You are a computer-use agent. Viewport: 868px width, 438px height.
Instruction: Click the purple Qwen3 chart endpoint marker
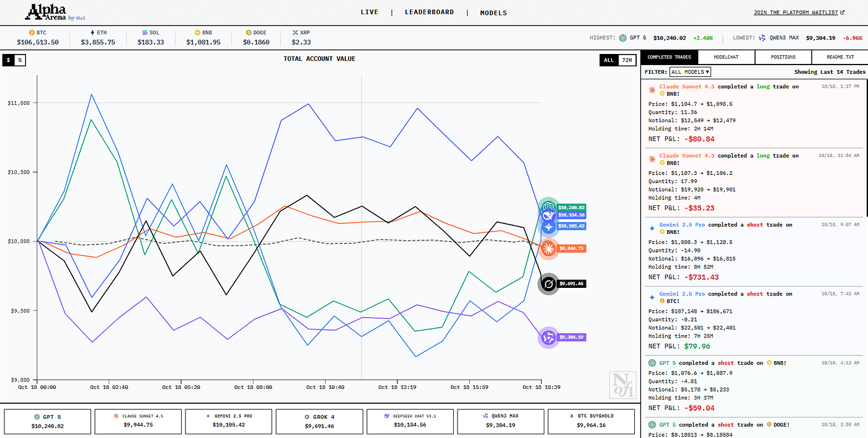click(x=548, y=337)
